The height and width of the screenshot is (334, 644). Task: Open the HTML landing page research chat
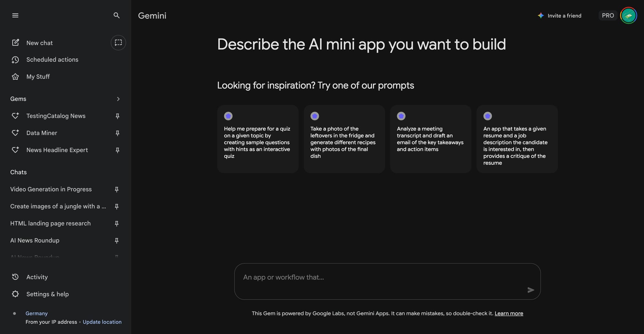(51, 223)
